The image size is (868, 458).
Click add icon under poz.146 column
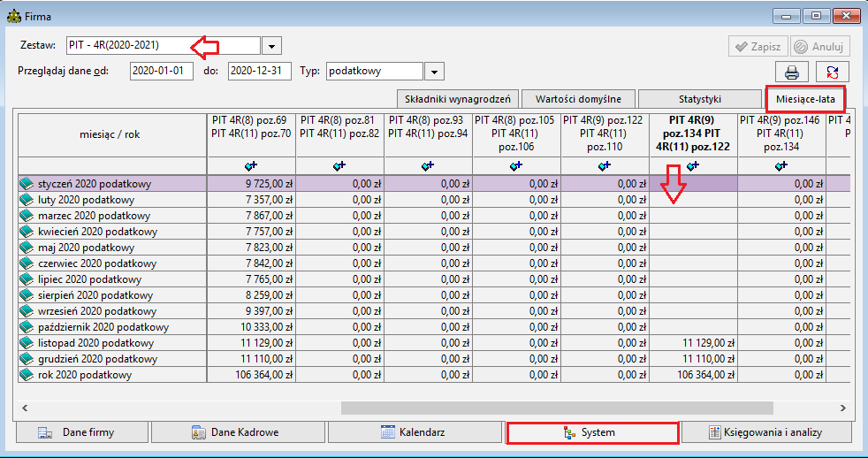(781, 165)
